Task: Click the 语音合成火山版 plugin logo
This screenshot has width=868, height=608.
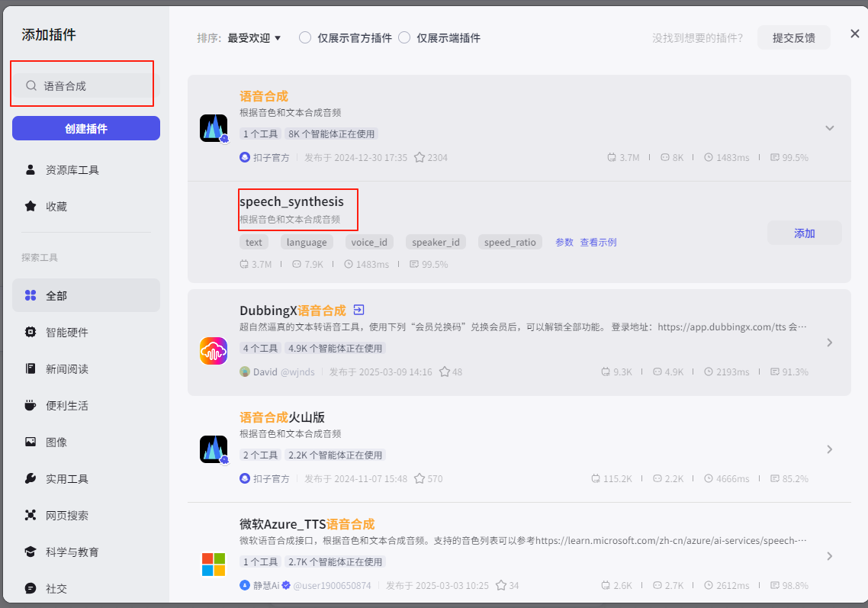Action: point(214,449)
